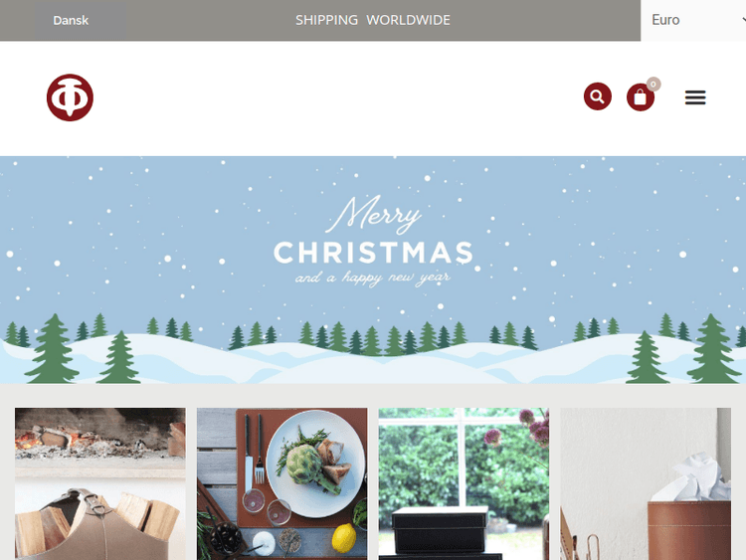Open the leather tissue box image
The image size is (746, 560).
coord(646,483)
